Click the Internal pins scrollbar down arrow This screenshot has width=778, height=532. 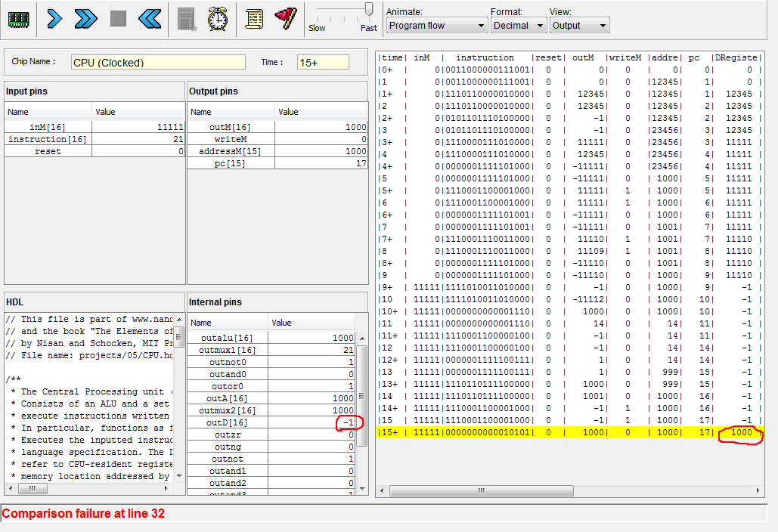click(x=361, y=489)
